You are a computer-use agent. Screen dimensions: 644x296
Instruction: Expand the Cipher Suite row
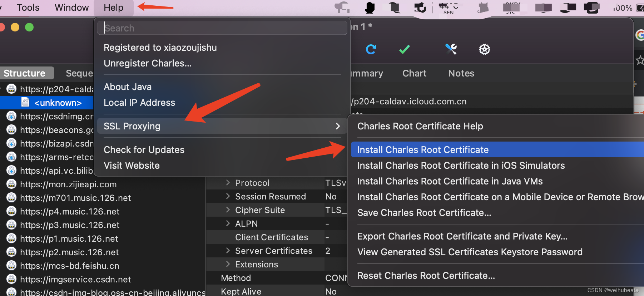coord(228,210)
